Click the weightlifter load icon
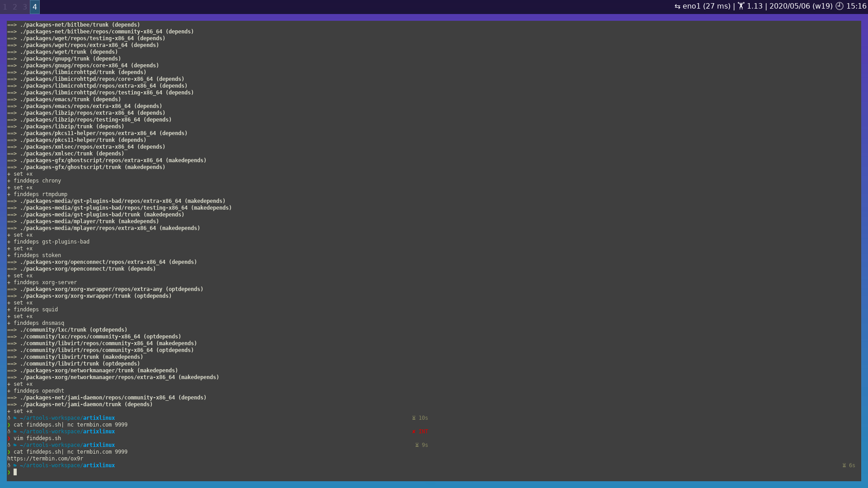This screenshot has height=488, width=868. click(x=741, y=6)
